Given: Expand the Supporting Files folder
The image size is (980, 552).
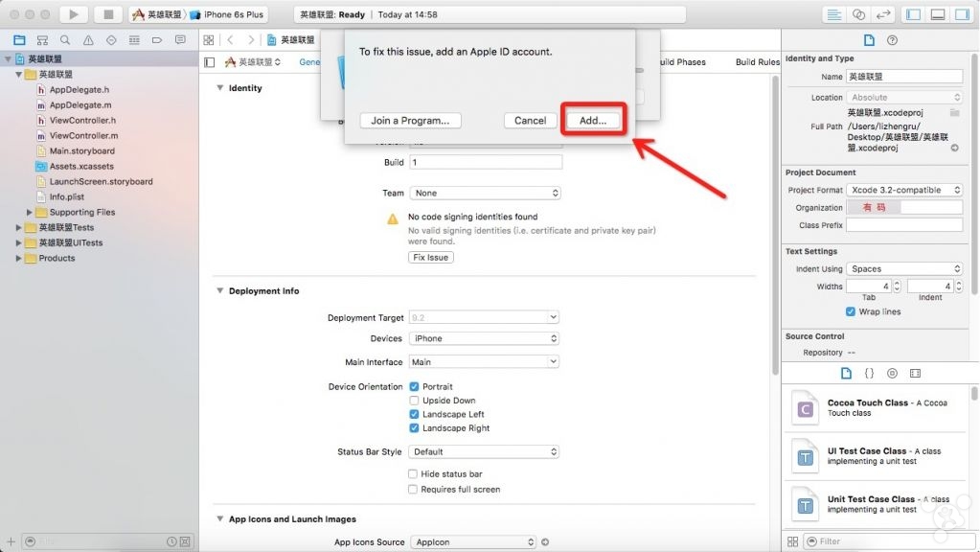Looking at the screenshot, I should (x=30, y=213).
